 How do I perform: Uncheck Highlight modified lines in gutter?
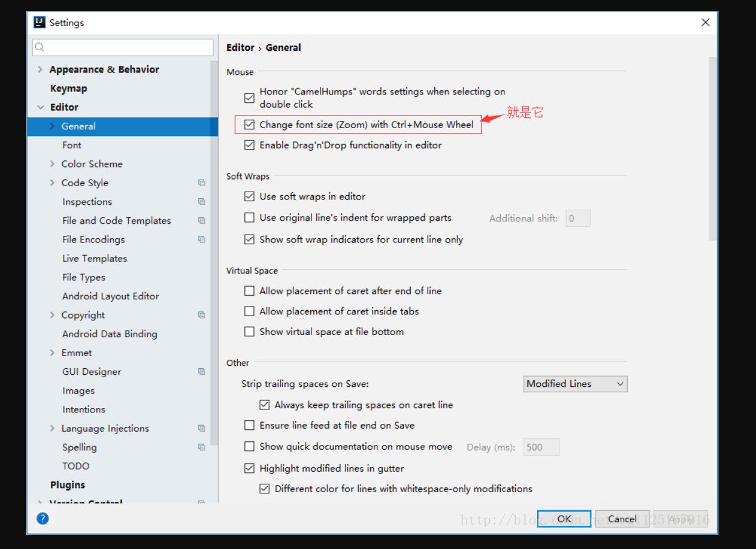point(249,469)
